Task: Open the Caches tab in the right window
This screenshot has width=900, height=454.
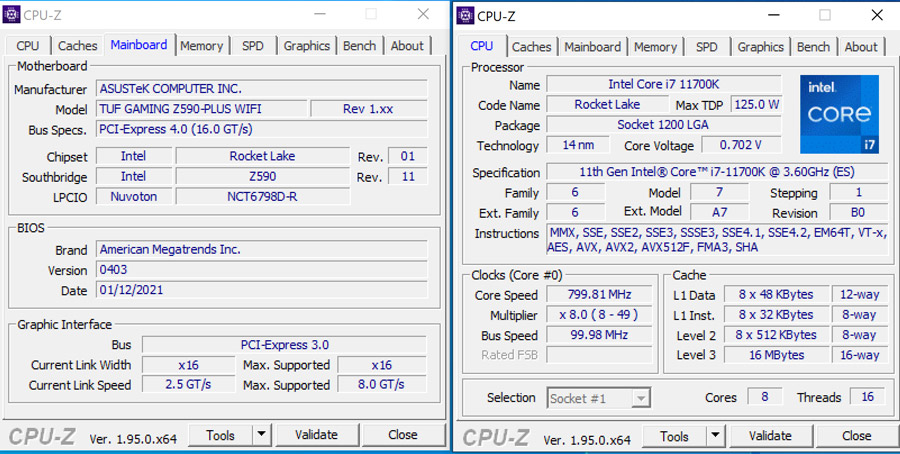Action: (532, 47)
